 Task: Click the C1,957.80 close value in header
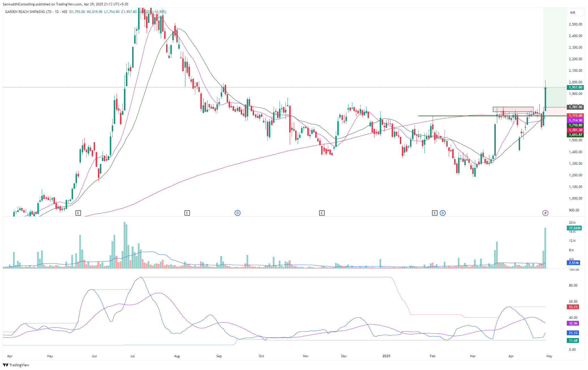click(129, 12)
